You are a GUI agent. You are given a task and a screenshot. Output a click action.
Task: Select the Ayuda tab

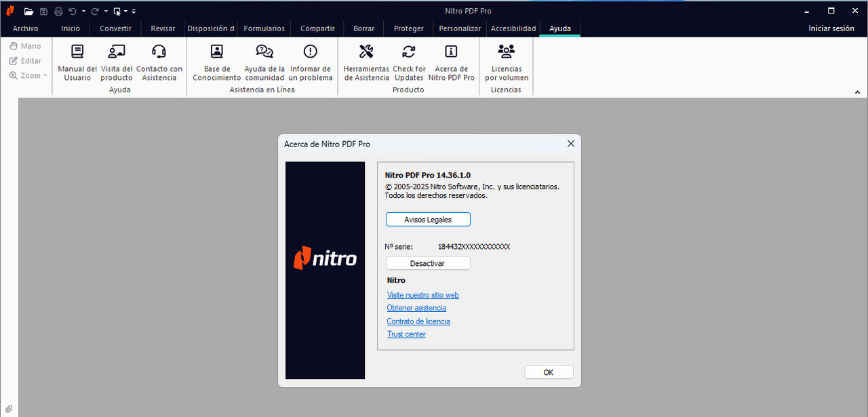(559, 28)
